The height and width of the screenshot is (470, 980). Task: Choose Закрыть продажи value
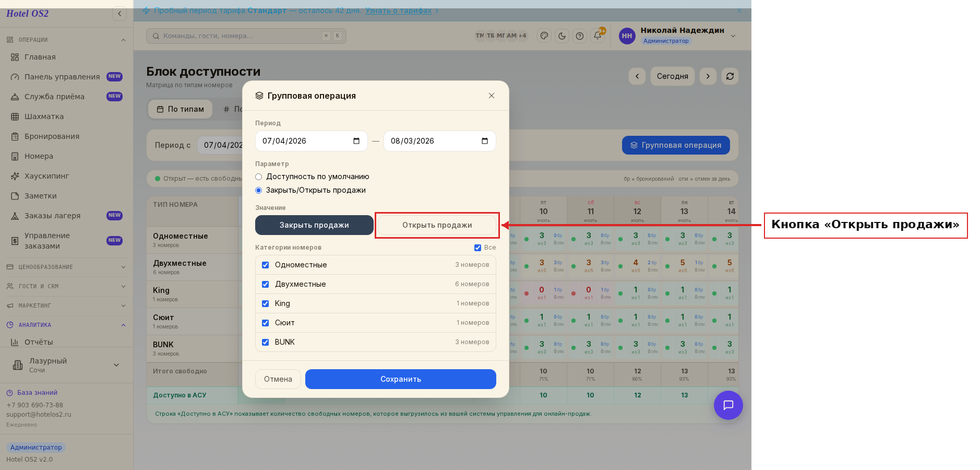point(314,225)
